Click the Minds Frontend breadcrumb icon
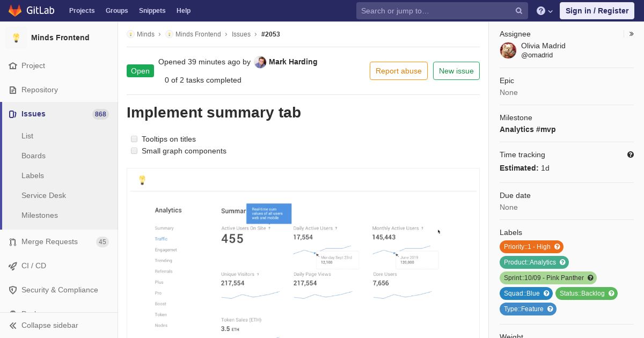The height and width of the screenshot is (338, 644). pyautogui.click(x=169, y=34)
